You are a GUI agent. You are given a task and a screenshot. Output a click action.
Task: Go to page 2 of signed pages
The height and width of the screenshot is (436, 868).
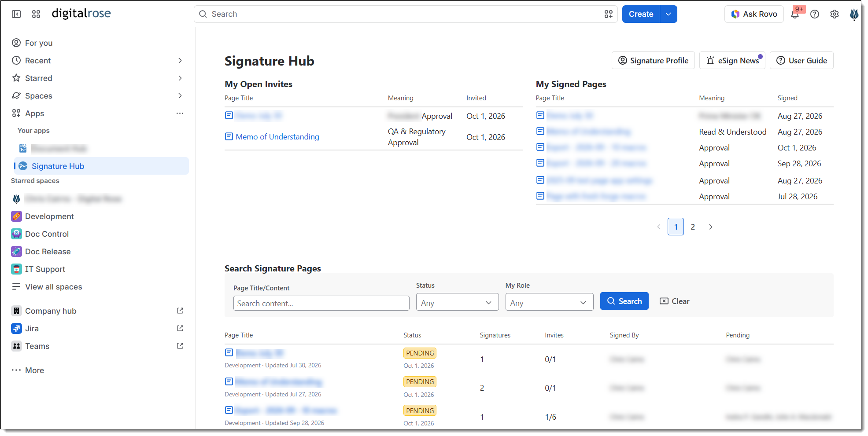pos(693,227)
